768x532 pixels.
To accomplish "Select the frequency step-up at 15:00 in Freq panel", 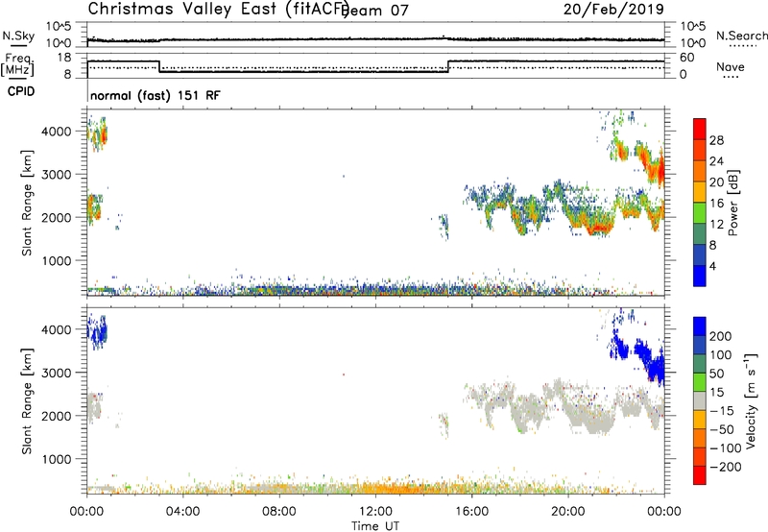I will pos(447,66).
